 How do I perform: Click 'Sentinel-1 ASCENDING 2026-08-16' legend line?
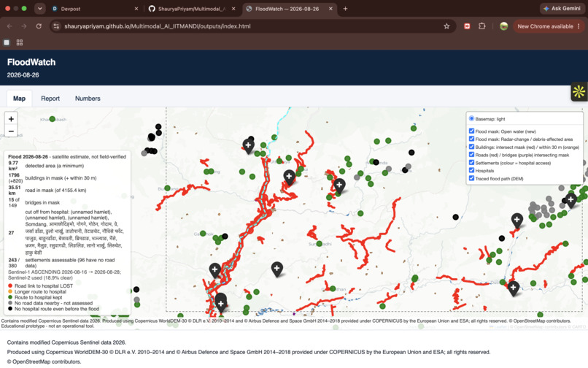pyautogui.click(x=64, y=272)
